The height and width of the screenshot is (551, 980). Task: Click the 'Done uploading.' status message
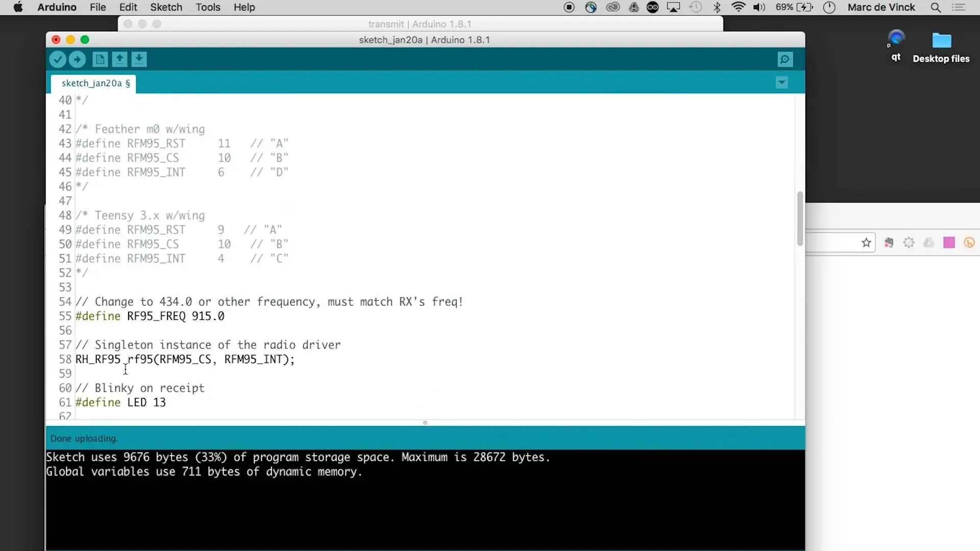click(84, 439)
